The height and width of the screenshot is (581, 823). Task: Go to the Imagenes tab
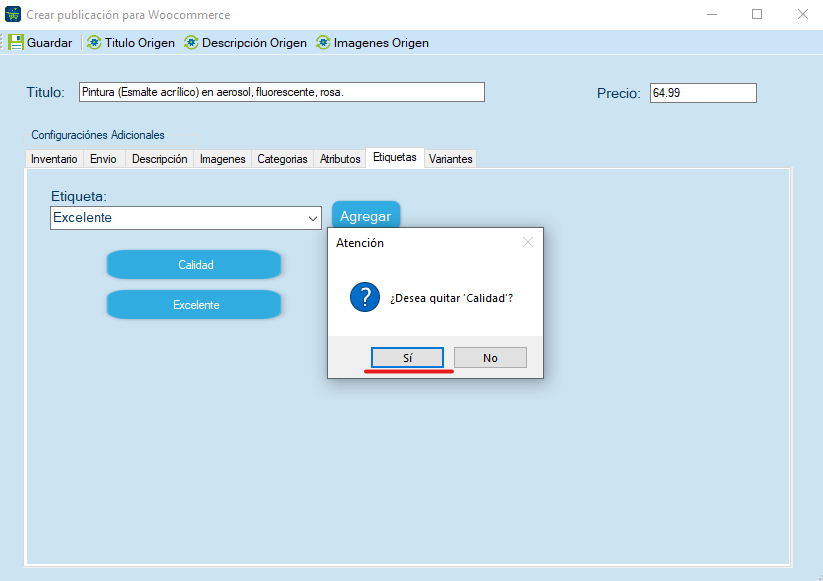pyautogui.click(x=223, y=159)
